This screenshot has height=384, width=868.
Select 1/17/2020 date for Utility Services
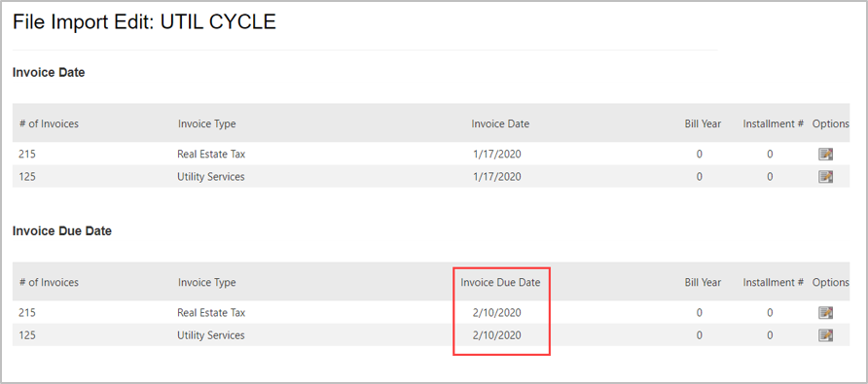click(497, 177)
